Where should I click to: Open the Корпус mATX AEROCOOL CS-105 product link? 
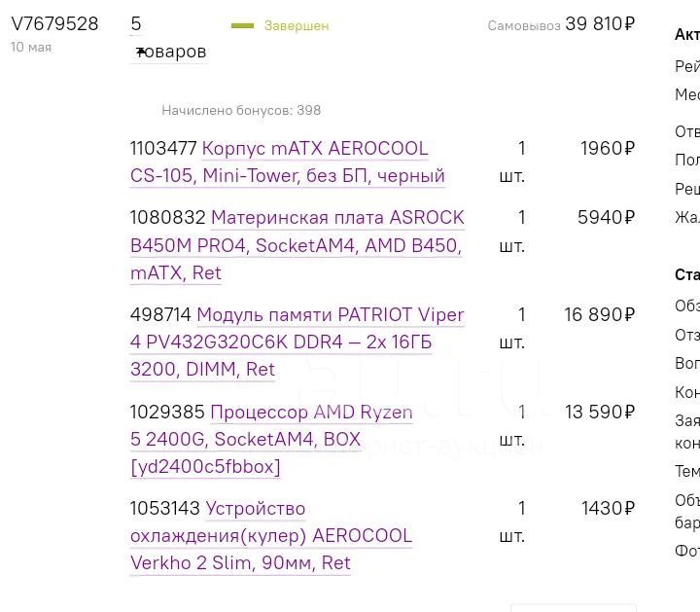(x=288, y=162)
